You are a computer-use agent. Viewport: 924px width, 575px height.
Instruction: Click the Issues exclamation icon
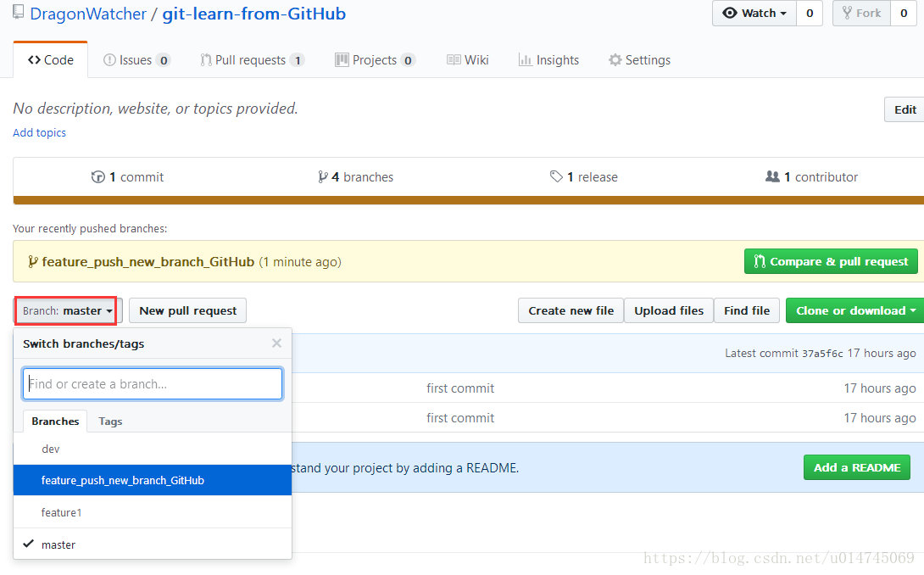point(109,60)
